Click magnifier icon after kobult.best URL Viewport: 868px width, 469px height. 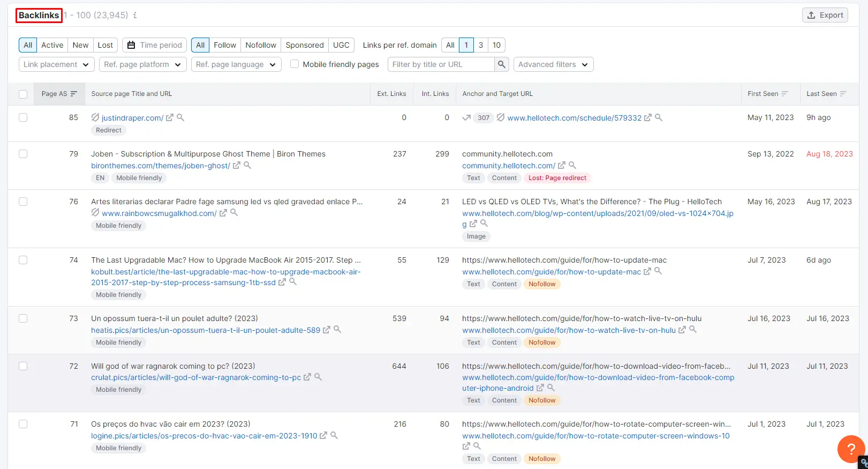click(x=293, y=282)
